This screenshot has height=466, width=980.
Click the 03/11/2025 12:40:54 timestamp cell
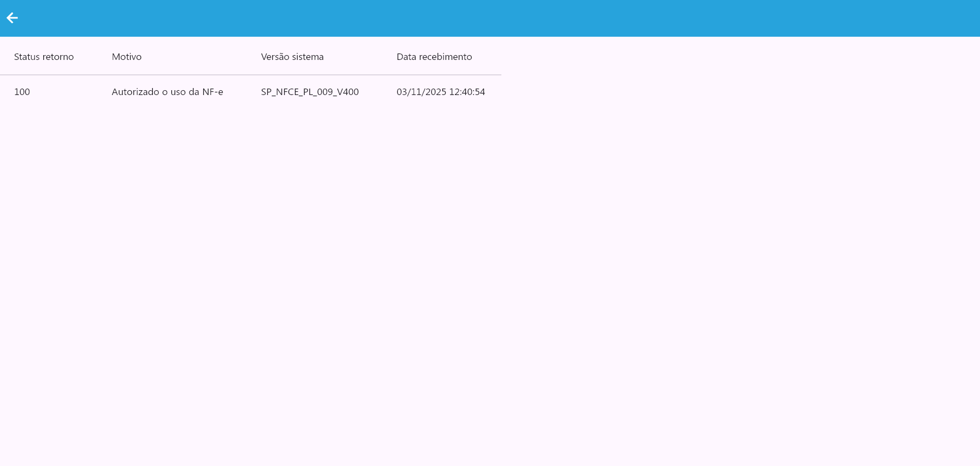tap(441, 92)
